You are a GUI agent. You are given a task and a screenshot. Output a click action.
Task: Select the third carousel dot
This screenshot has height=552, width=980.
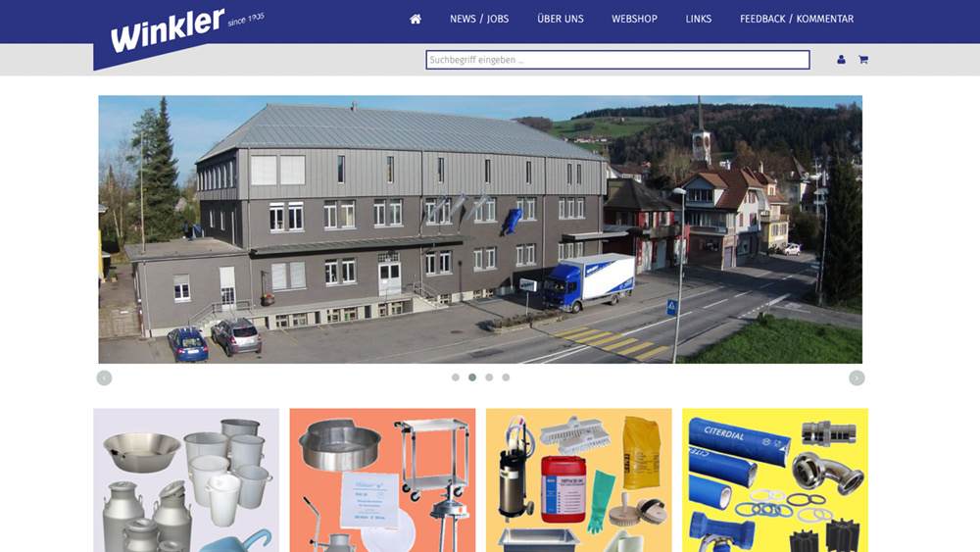(x=489, y=376)
